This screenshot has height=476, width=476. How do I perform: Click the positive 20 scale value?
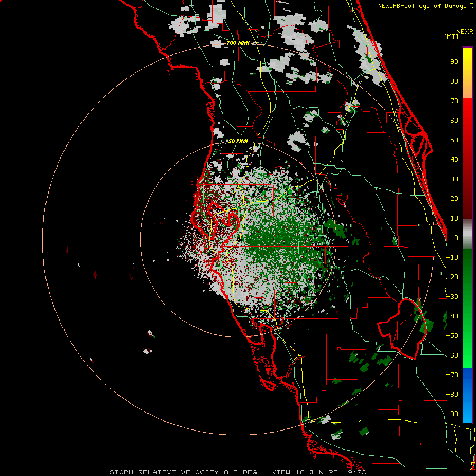(x=454, y=199)
